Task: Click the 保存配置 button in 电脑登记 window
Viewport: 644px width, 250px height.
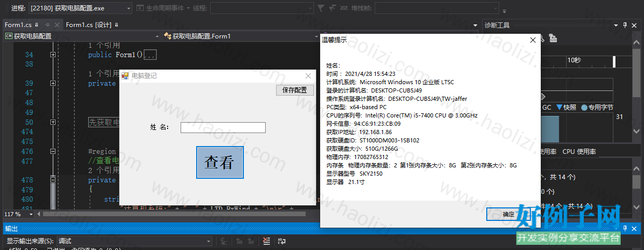Action: tap(295, 90)
